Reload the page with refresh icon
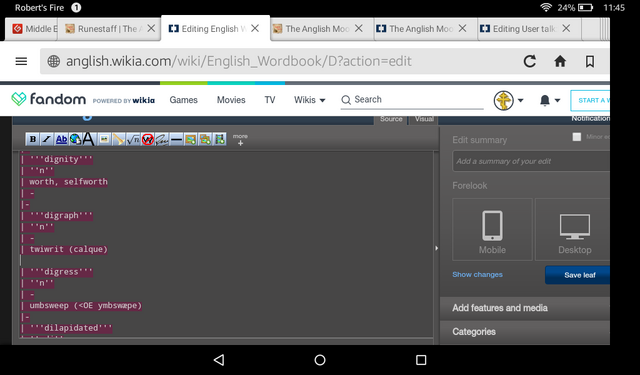The image size is (640, 375). pos(530,61)
